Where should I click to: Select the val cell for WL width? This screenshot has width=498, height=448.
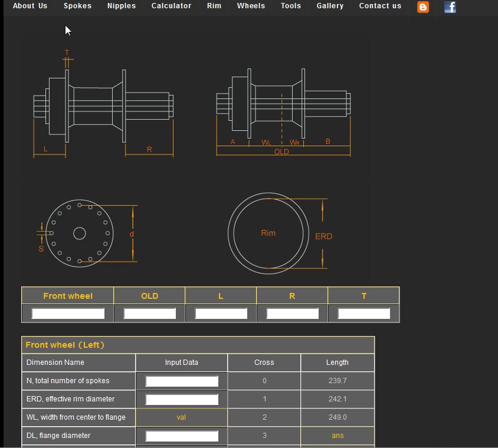coord(181,417)
